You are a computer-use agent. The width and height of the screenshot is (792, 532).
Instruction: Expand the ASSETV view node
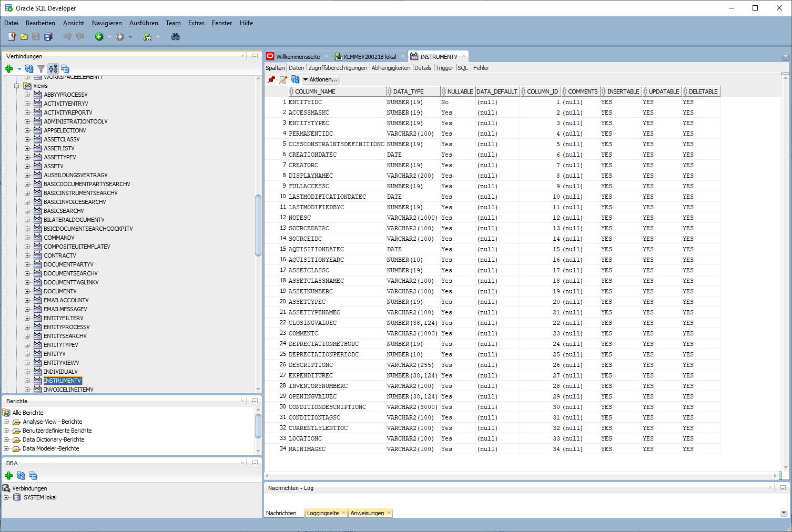point(27,166)
